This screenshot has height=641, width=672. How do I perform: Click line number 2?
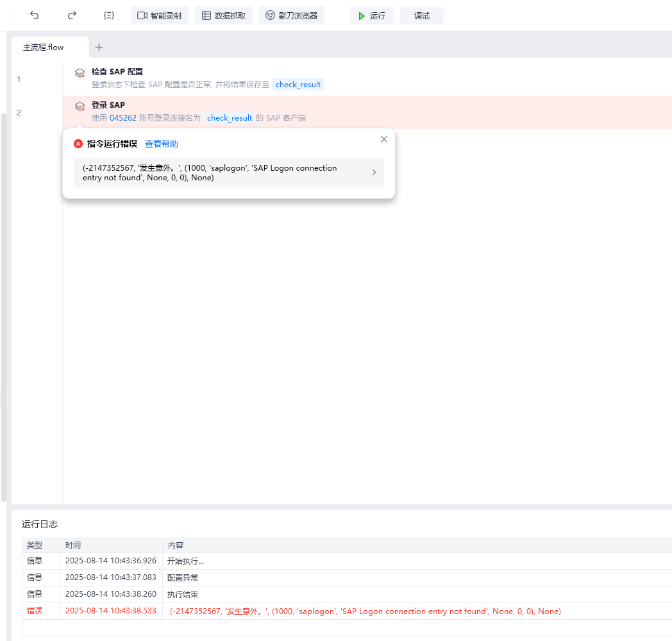pos(19,112)
